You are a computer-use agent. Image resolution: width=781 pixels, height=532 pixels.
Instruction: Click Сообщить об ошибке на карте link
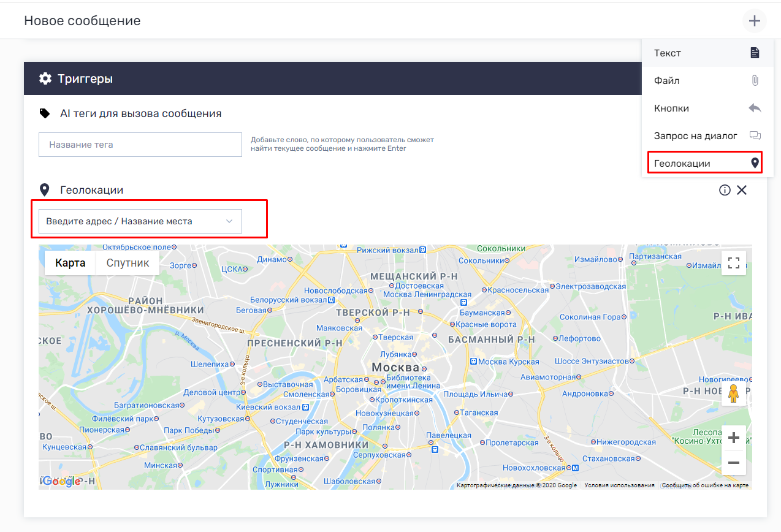click(705, 485)
